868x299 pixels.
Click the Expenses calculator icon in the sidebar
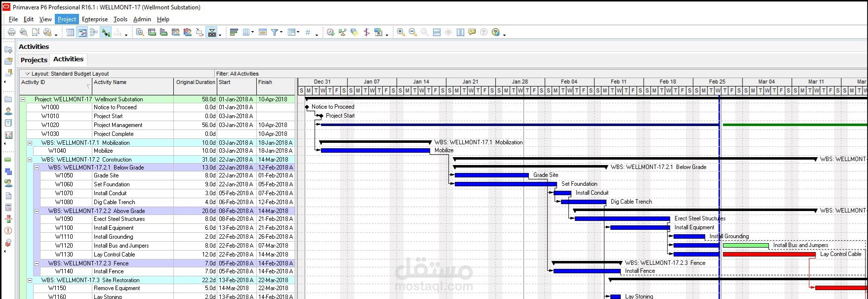click(x=8, y=207)
